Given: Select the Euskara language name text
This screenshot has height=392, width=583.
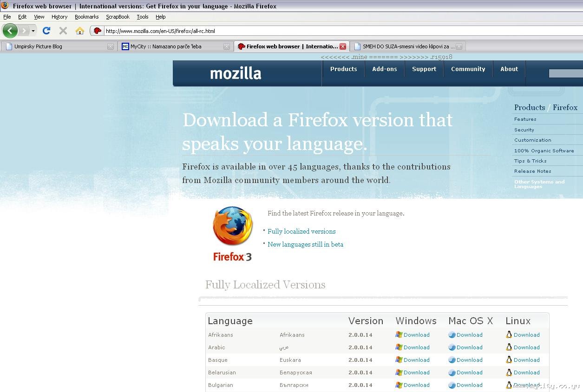Looking at the screenshot, I should pyautogui.click(x=290, y=360).
